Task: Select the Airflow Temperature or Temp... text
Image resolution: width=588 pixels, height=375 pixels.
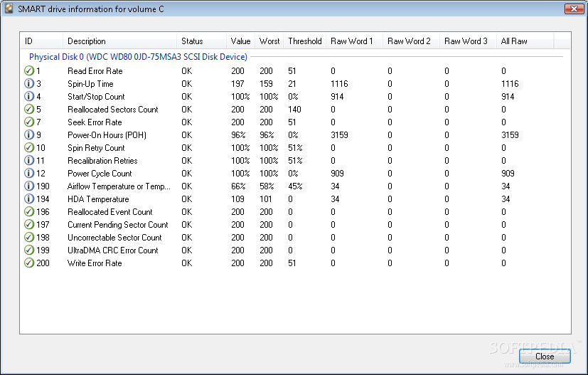Action: [x=119, y=186]
